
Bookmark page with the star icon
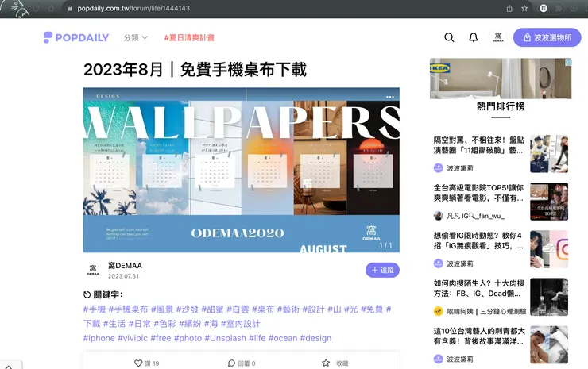point(524,8)
